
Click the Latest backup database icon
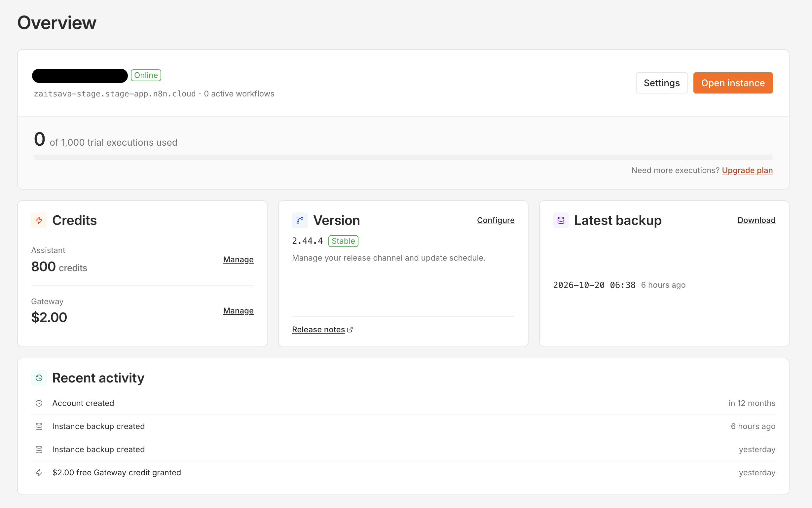pos(561,220)
